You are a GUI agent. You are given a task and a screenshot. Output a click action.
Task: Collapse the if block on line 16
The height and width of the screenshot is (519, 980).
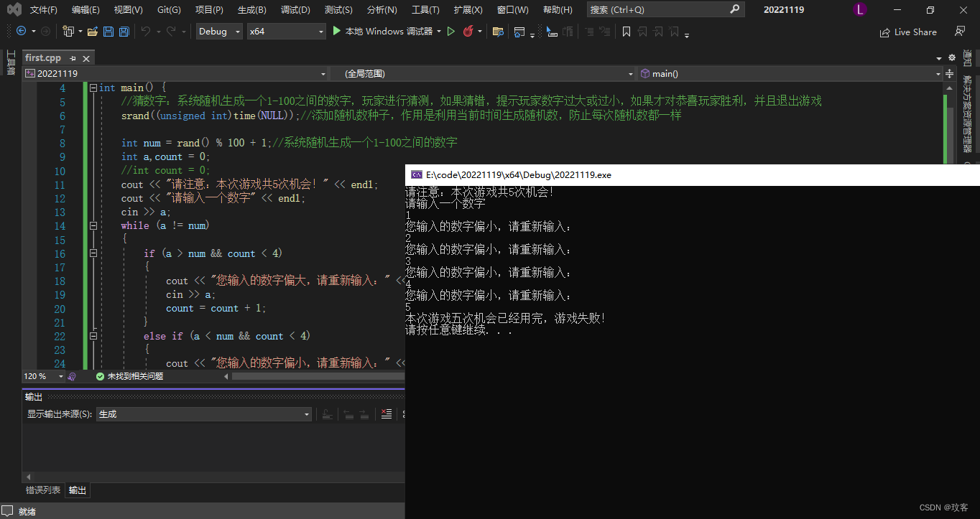(x=93, y=253)
